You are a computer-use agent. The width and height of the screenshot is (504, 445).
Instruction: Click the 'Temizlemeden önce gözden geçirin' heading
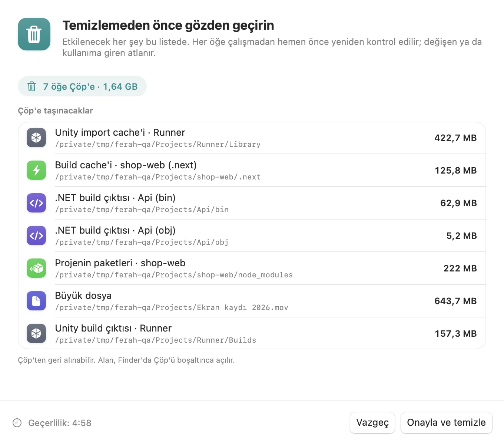tap(168, 25)
